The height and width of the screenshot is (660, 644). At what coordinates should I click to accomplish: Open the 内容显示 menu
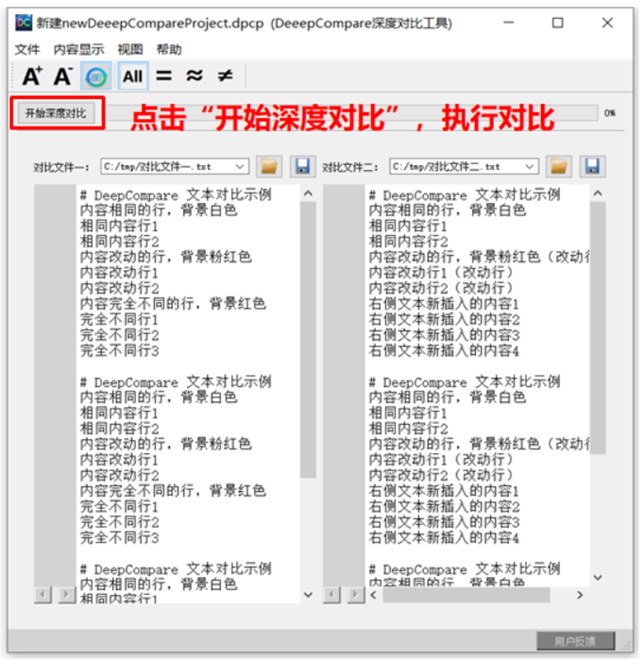[79, 50]
